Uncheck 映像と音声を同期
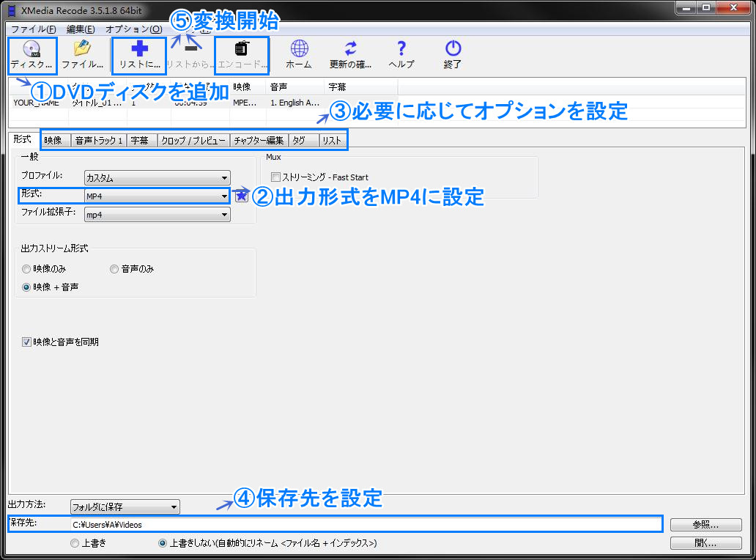 point(26,341)
